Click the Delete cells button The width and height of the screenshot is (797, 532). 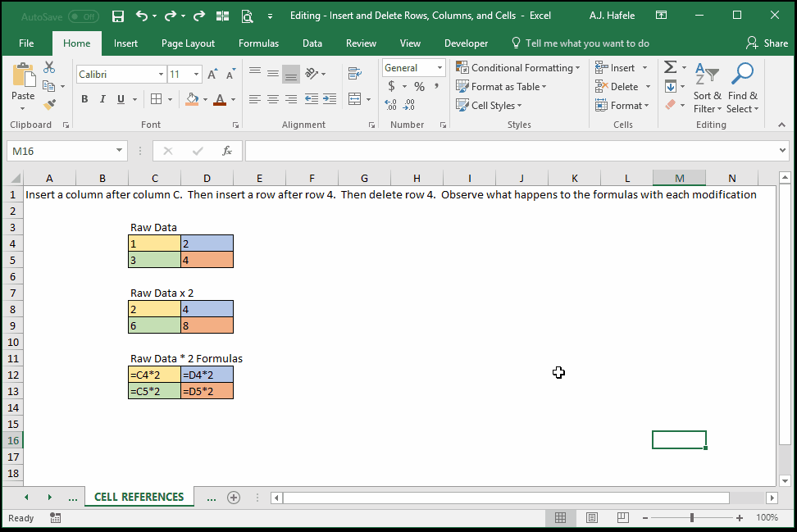[617, 86]
